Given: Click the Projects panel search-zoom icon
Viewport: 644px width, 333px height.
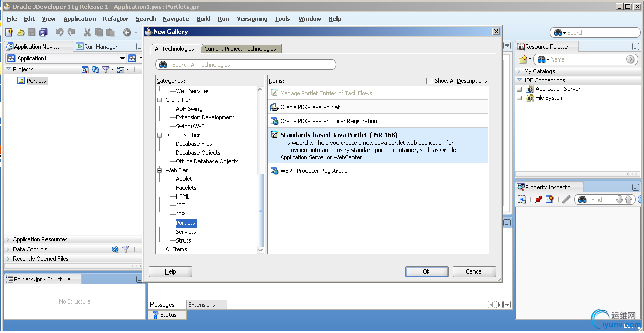Looking at the screenshot, I should 85,69.
